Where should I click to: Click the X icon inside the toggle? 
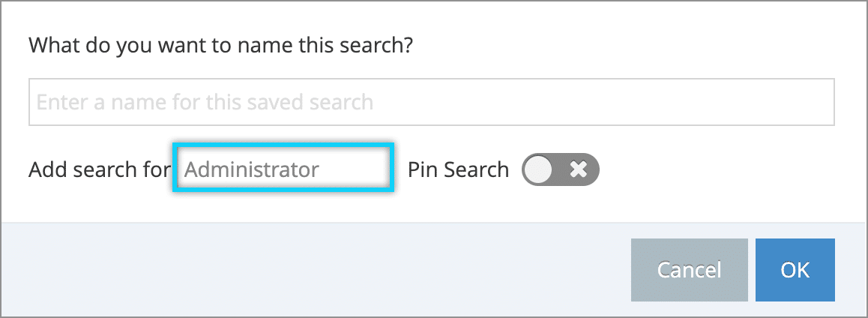(x=579, y=169)
